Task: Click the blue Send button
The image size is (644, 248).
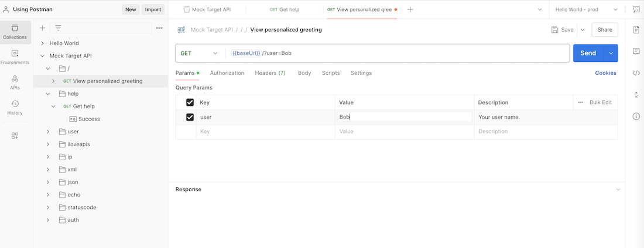Action: 588,53
